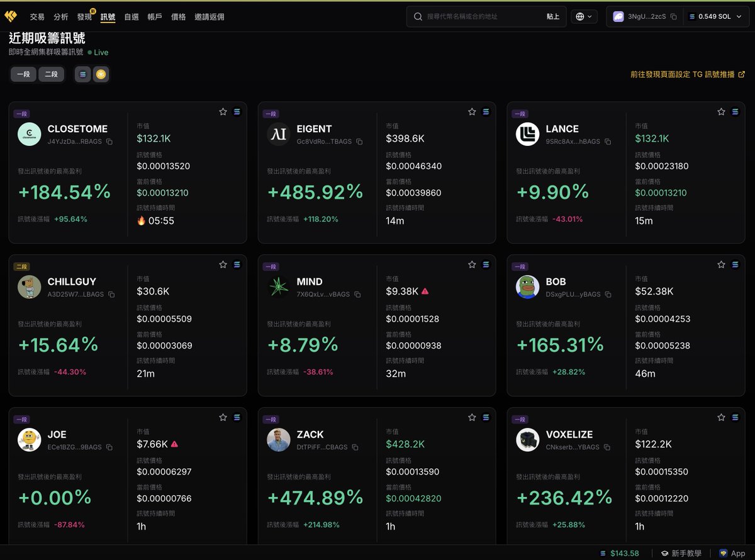
Task: Favorite the CHILLGUY card star
Action: (223, 265)
